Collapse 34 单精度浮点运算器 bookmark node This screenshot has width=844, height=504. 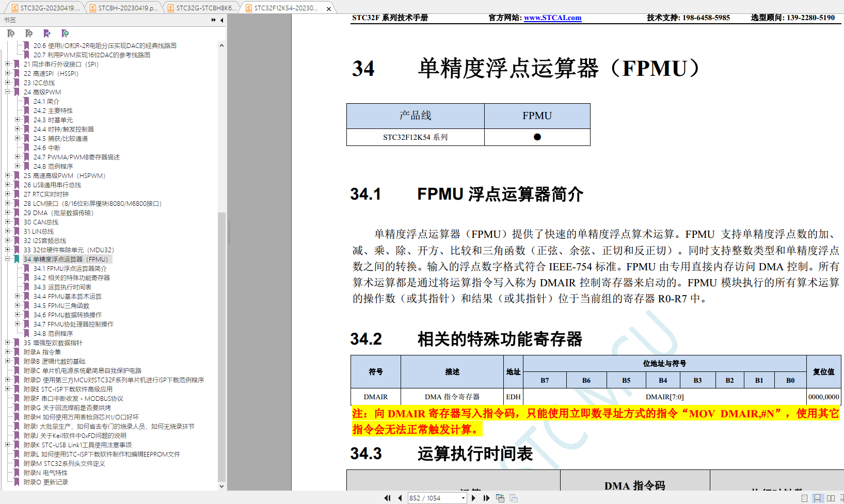pos(8,259)
